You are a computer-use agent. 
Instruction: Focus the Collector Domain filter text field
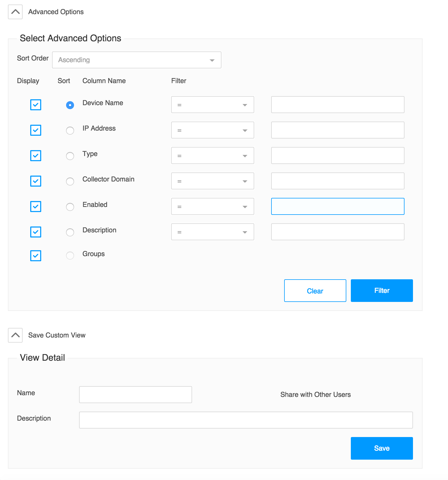tap(338, 181)
